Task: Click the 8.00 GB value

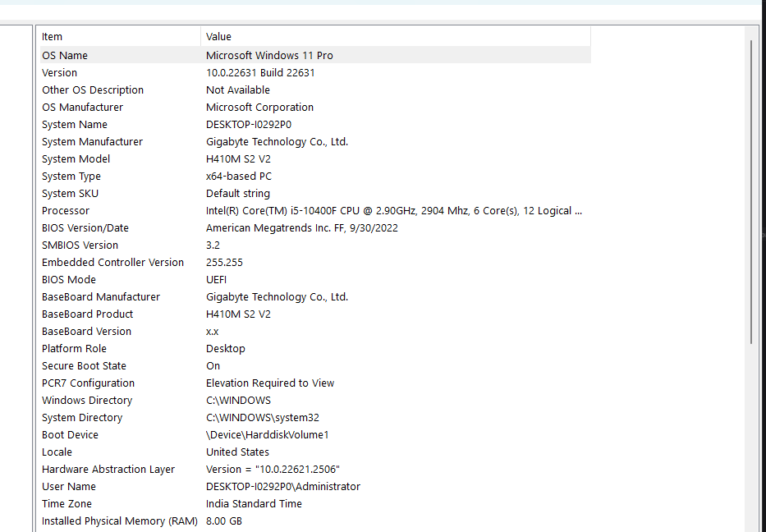Action: 224,521
